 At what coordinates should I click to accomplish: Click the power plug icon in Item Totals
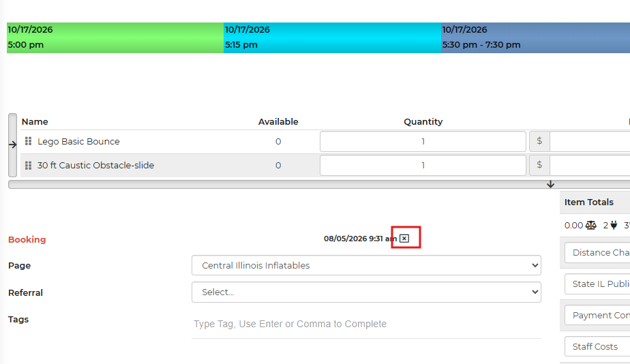614,226
